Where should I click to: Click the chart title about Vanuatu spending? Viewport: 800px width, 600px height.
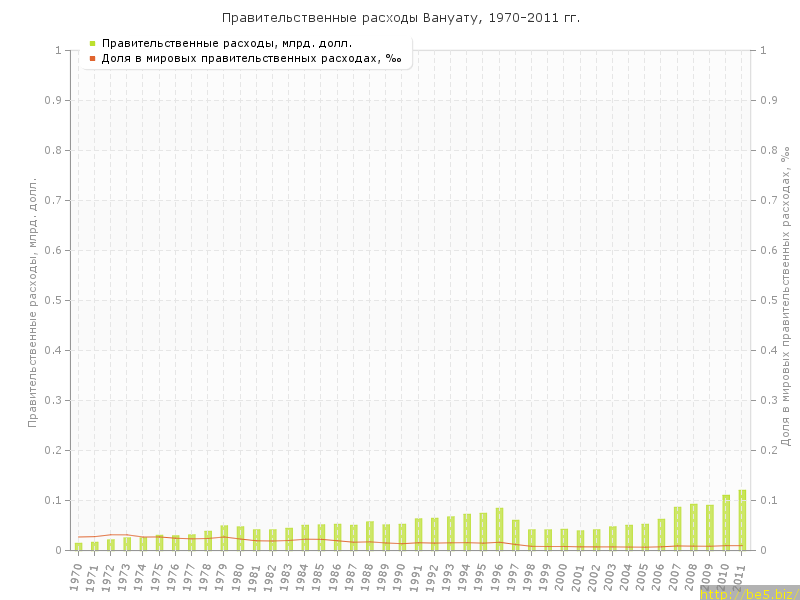click(400, 18)
